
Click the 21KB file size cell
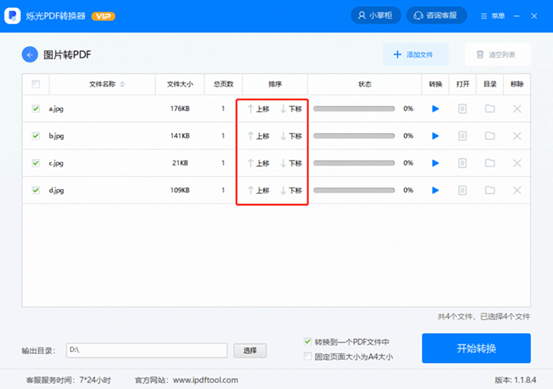180,163
